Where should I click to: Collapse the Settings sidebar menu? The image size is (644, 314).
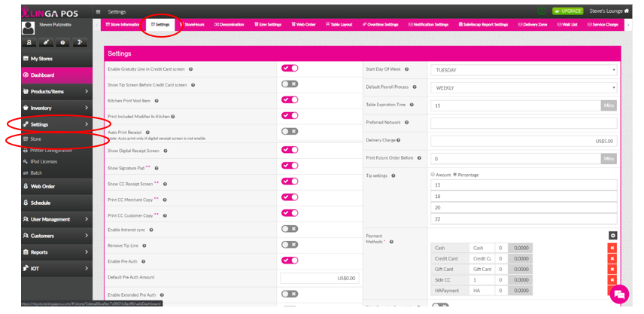56,124
